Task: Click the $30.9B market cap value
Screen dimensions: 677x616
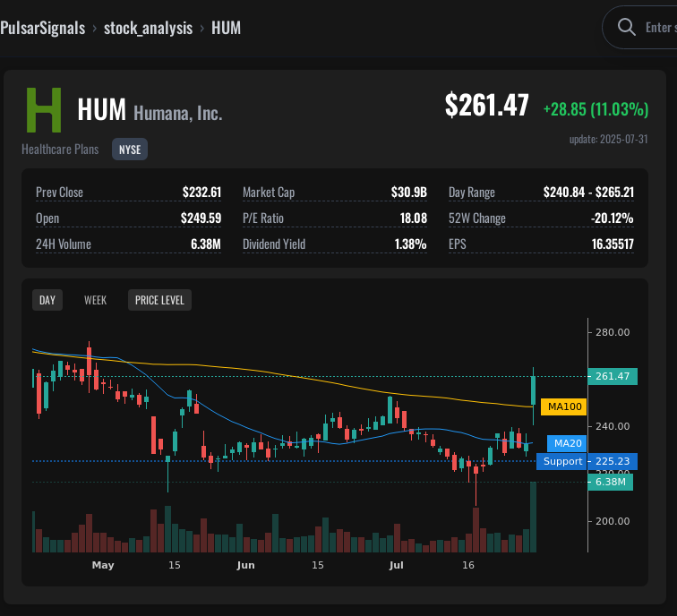Action: pos(409,192)
